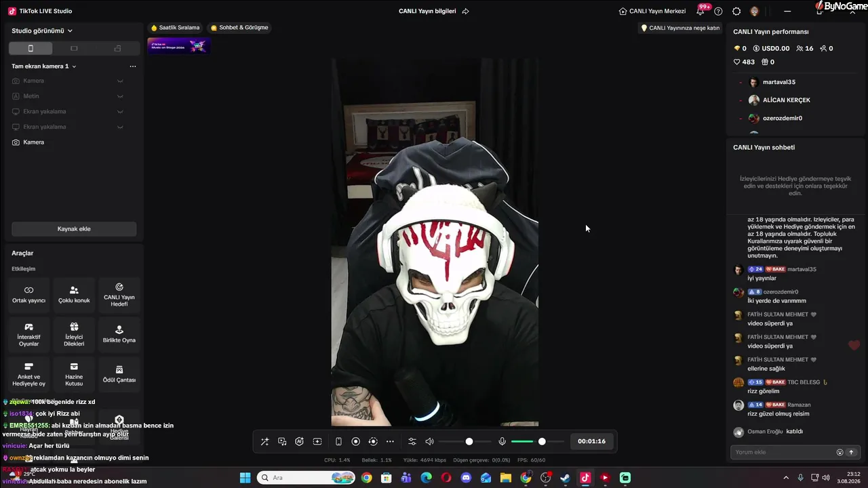
Task: Send the comment with the arrow button
Action: click(x=851, y=452)
